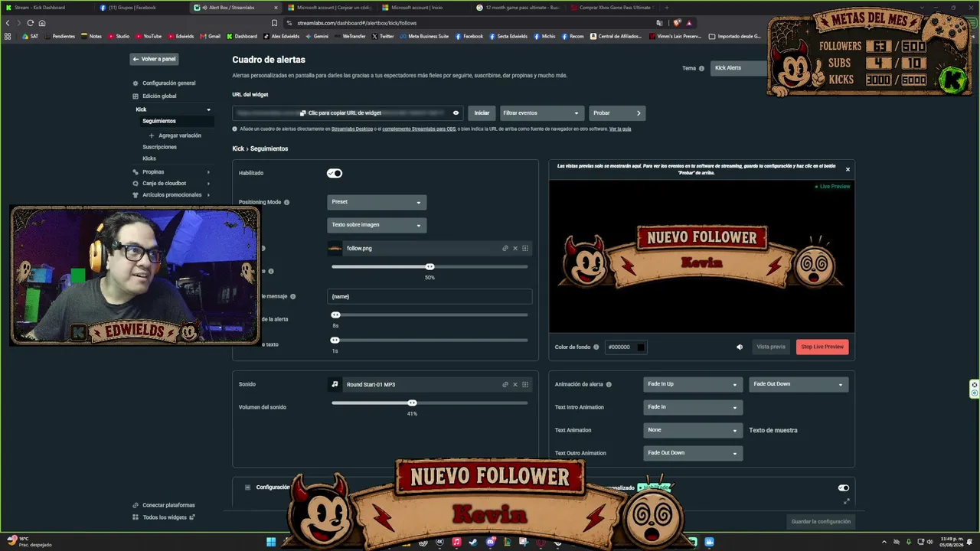Collapse the Configuración section checkbox icon
This screenshot has width=980, height=551.
click(x=247, y=487)
